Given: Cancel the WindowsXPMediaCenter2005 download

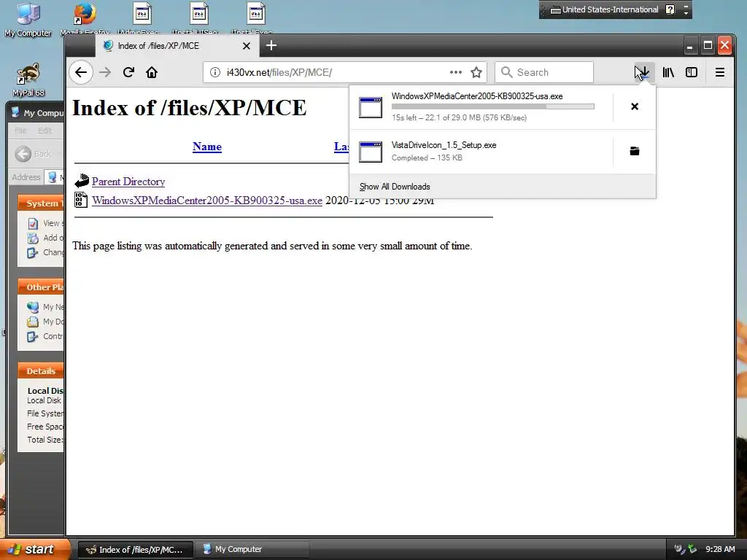Looking at the screenshot, I should pyautogui.click(x=635, y=106).
